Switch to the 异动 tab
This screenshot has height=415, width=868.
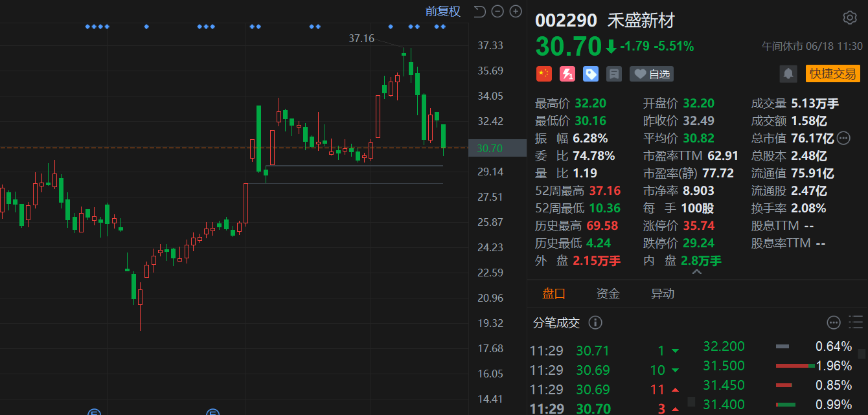click(x=663, y=294)
